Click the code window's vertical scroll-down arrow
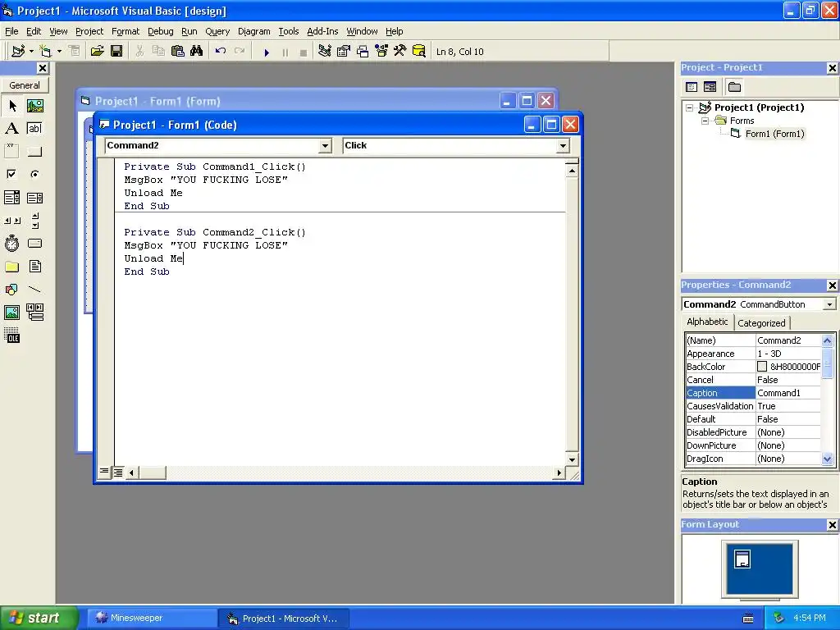The height and width of the screenshot is (630, 840). (x=572, y=459)
